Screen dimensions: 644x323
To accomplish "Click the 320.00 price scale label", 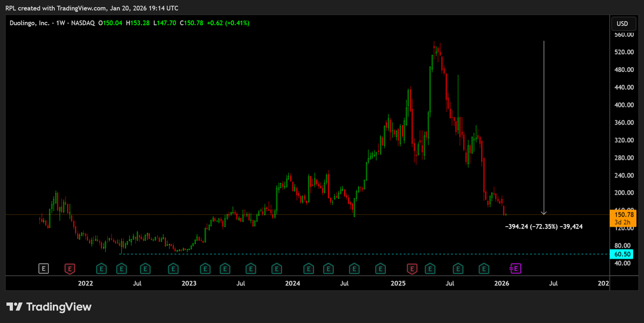I will (x=624, y=140).
